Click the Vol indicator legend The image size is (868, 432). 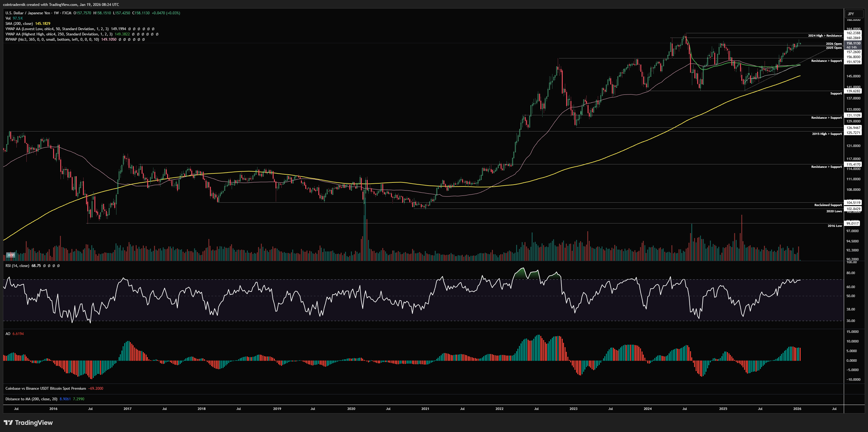point(8,18)
